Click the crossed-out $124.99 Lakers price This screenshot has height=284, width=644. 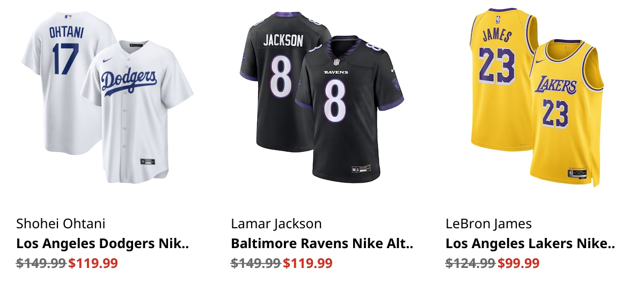click(470, 263)
